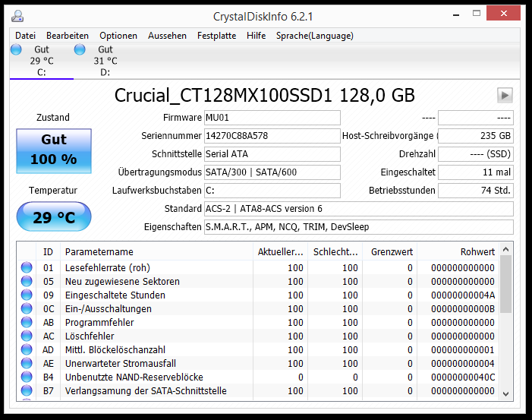Click the Firmware field MU01
This screenshot has width=532, height=420.
(272, 118)
